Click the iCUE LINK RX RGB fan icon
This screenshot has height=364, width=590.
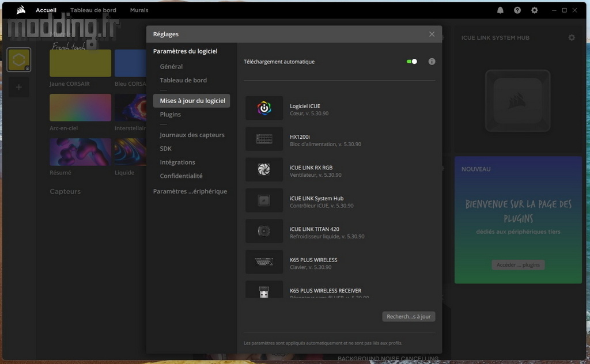[x=264, y=169]
